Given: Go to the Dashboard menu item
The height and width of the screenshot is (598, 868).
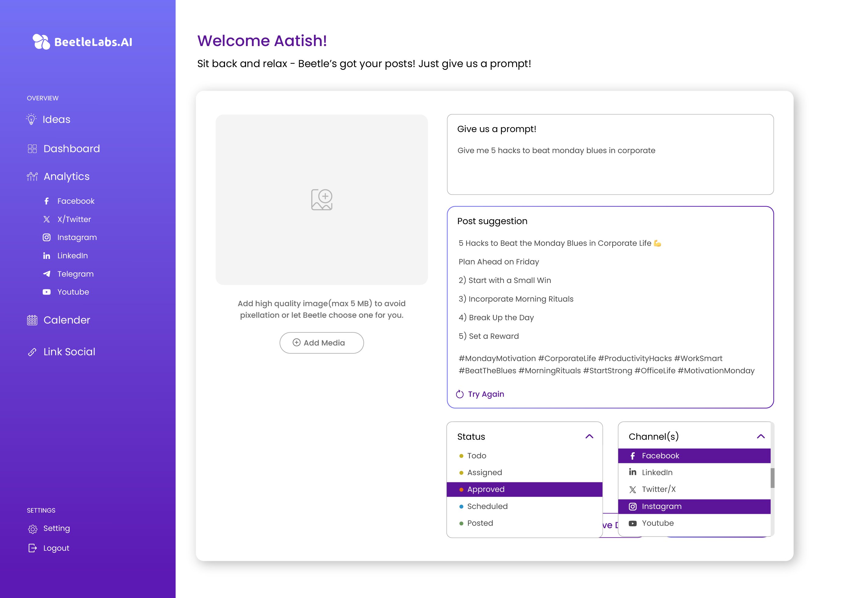Looking at the screenshot, I should [x=71, y=149].
